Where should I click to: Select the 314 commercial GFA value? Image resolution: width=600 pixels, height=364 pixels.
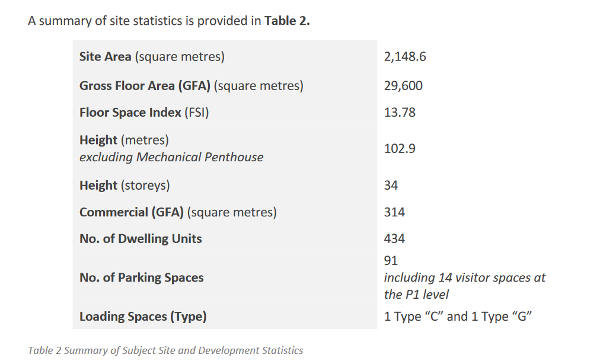pos(394,212)
